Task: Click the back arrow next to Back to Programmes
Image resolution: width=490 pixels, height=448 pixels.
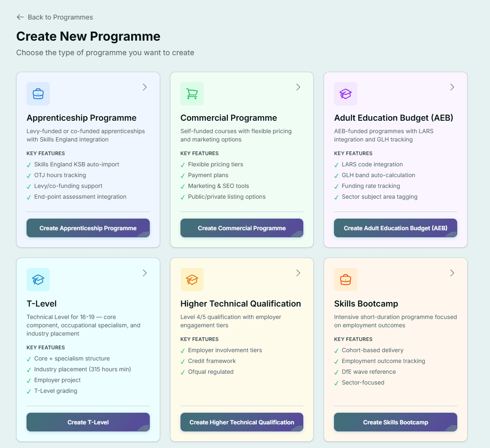Action: pos(20,17)
